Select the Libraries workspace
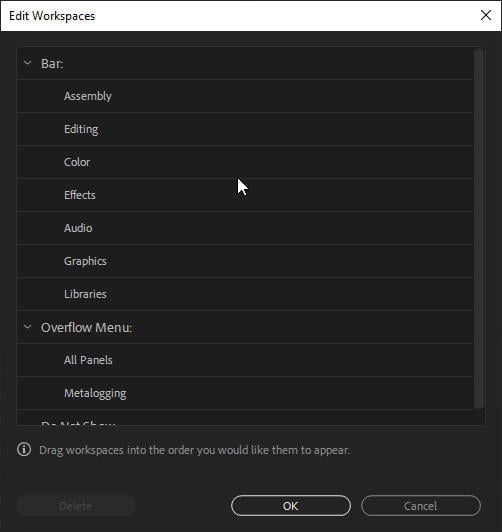This screenshot has width=502, height=532. click(244, 294)
